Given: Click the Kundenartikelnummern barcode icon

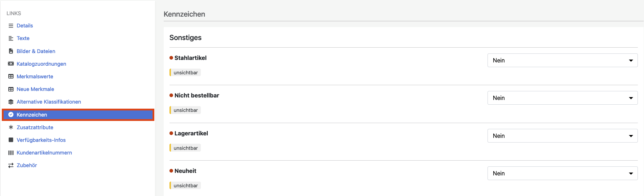Looking at the screenshot, I should (11, 153).
